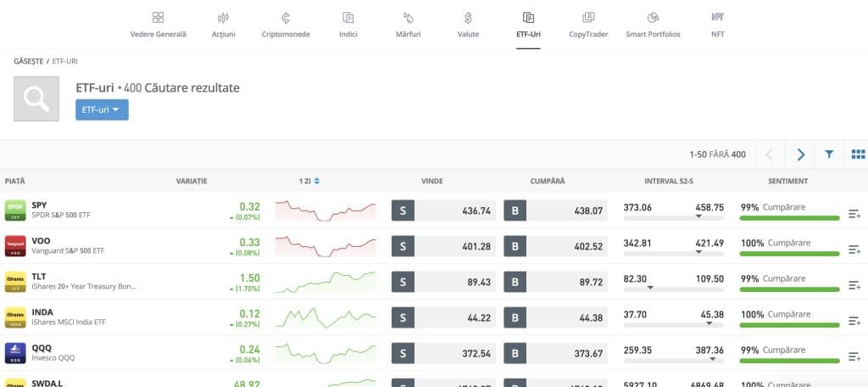Select the ETF-Uri tab
This screenshot has width=868, height=387.
[x=528, y=25]
